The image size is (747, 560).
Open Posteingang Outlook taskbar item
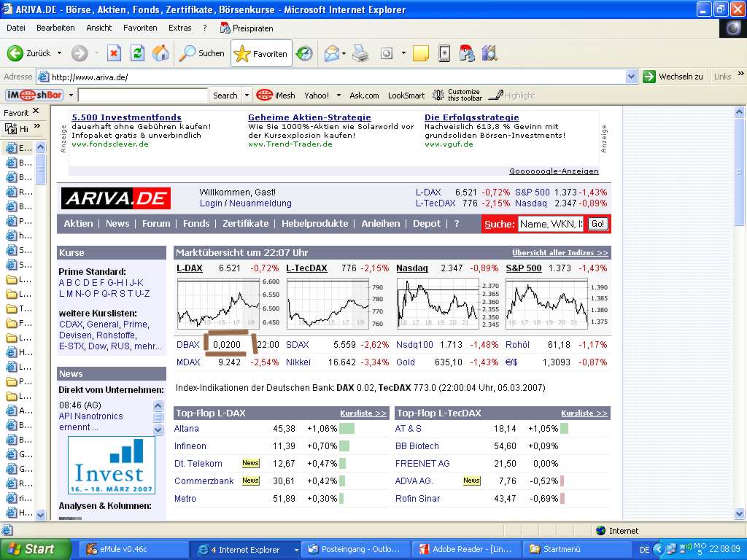pyautogui.click(x=355, y=549)
